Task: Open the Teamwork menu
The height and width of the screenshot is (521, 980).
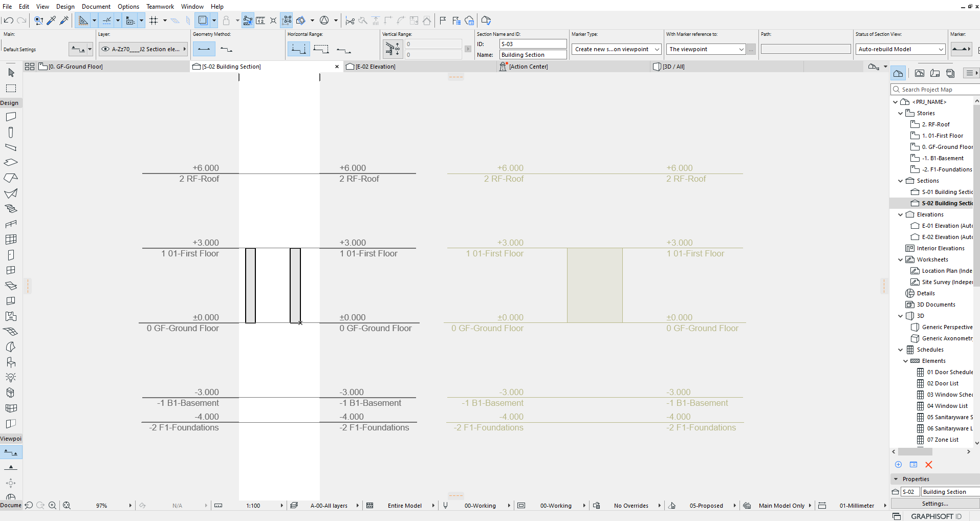Action: click(160, 6)
